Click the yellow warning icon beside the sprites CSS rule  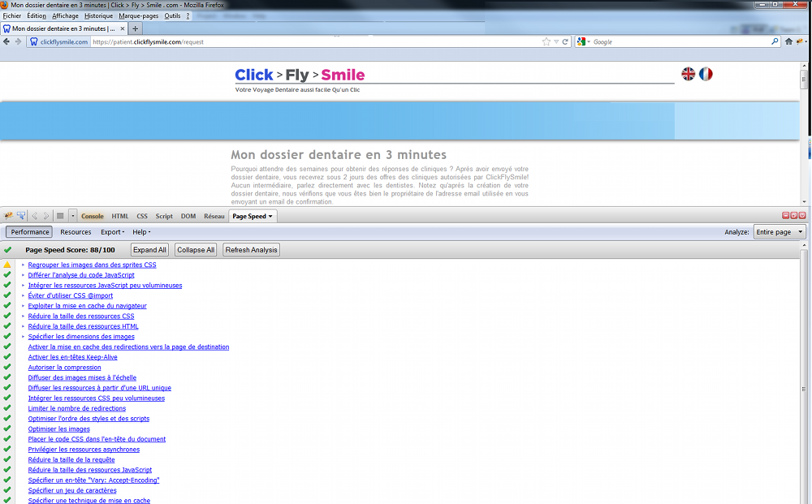point(7,265)
